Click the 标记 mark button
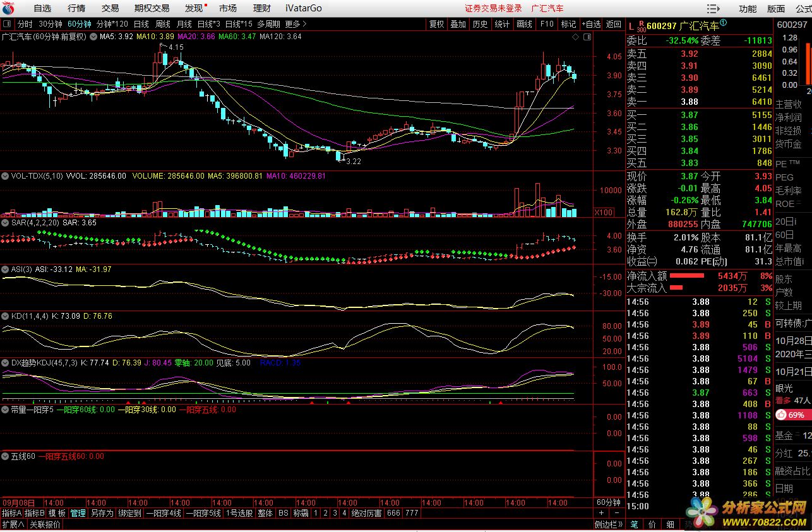 tap(568, 24)
